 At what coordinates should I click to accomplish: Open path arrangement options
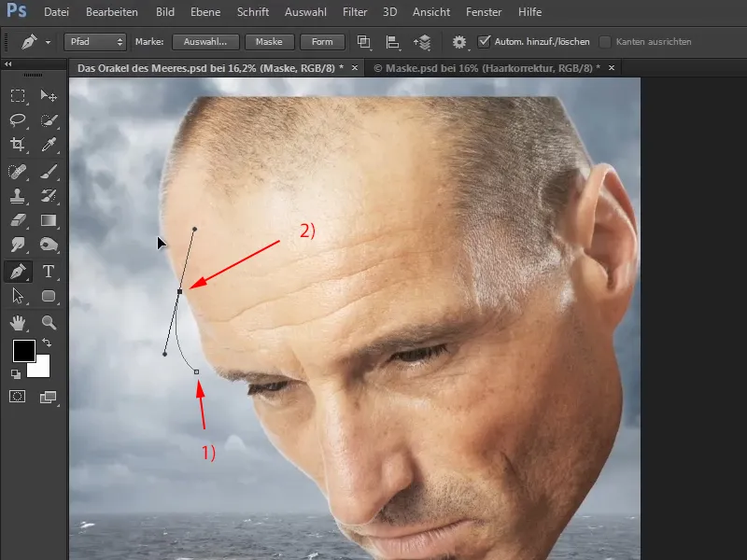pyautogui.click(x=422, y=42)
